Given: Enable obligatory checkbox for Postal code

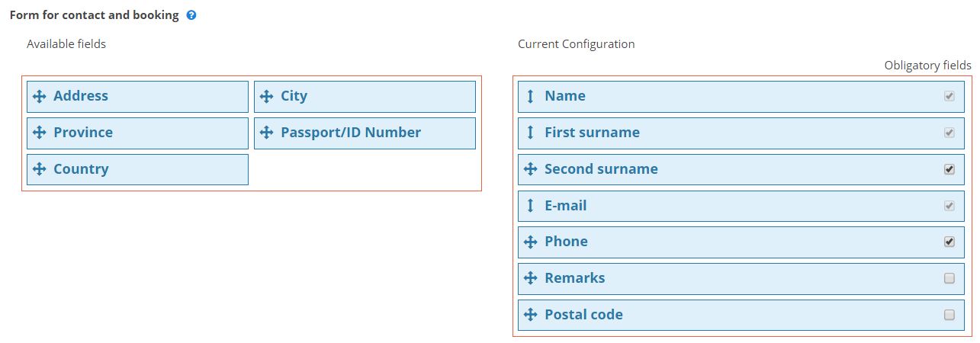Looking at the screenshot, I should (x=949, y=315).
